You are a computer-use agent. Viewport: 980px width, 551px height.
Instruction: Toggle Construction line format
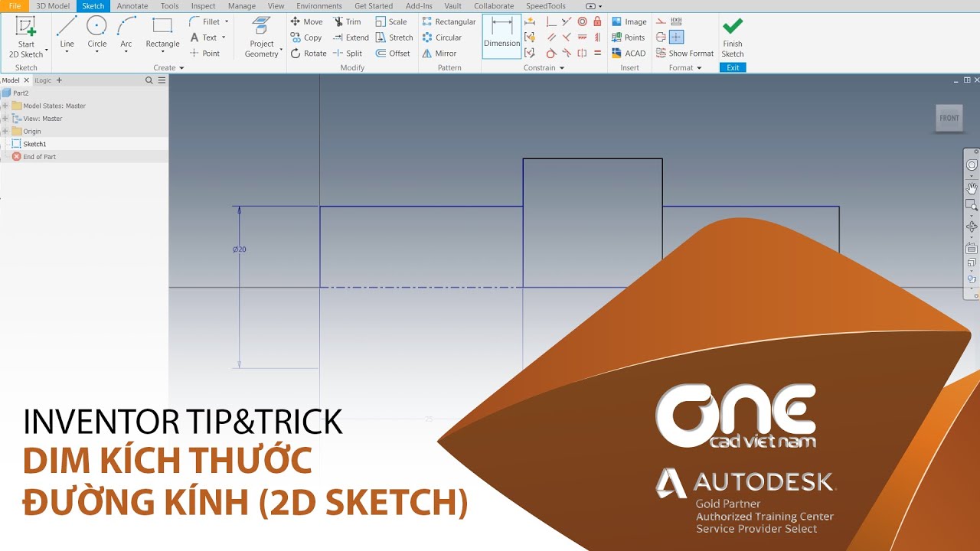click(x=661, y=21)
